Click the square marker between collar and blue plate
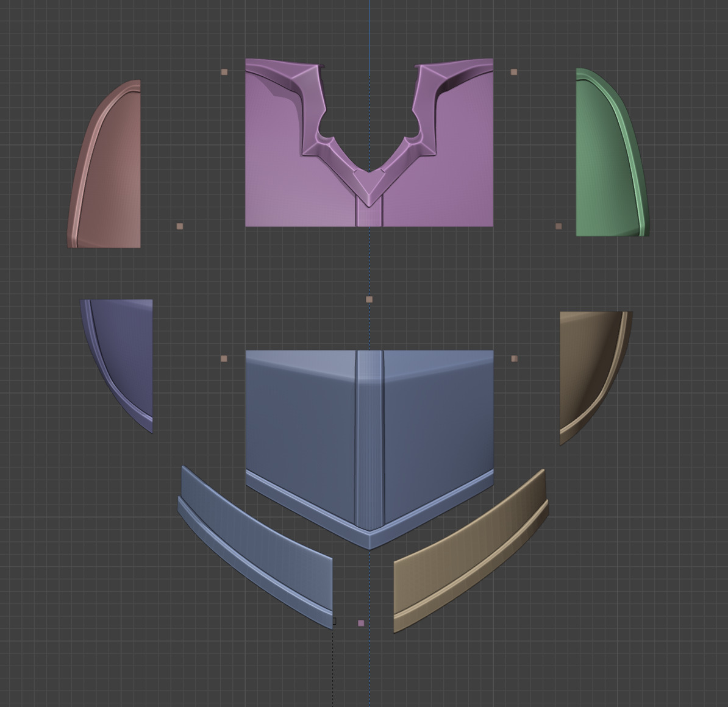Viewport: 728px width, 707px height. (369, 299)
